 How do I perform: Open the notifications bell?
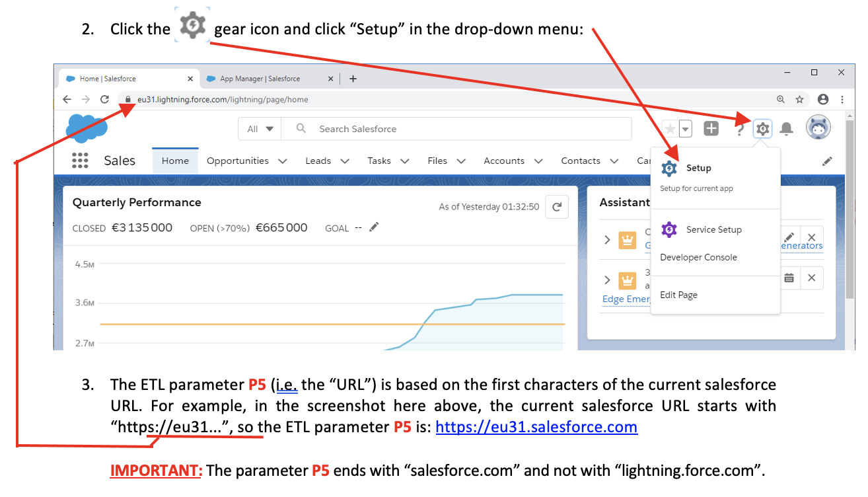click(786, 129)
